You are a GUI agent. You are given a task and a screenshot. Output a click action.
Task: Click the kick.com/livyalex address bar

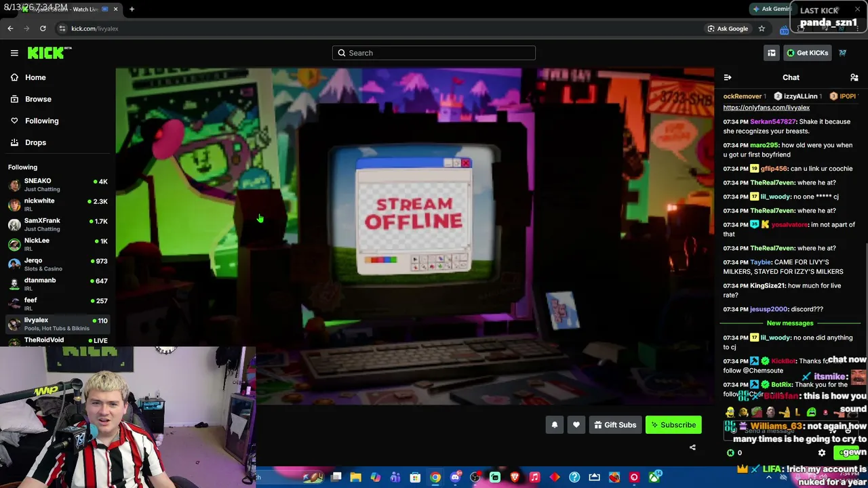[x=380, y=28]
